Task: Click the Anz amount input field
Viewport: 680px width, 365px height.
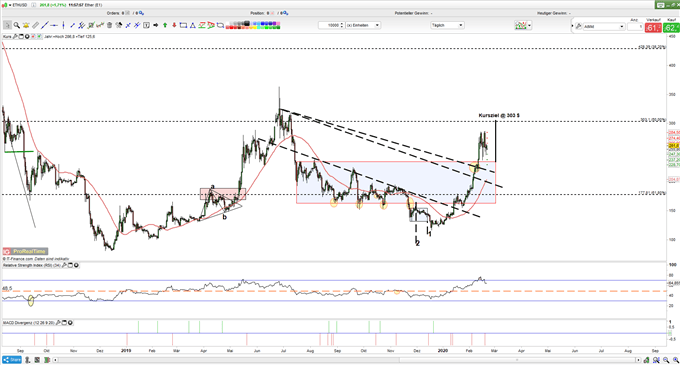Action: click(x=635, y=27)
